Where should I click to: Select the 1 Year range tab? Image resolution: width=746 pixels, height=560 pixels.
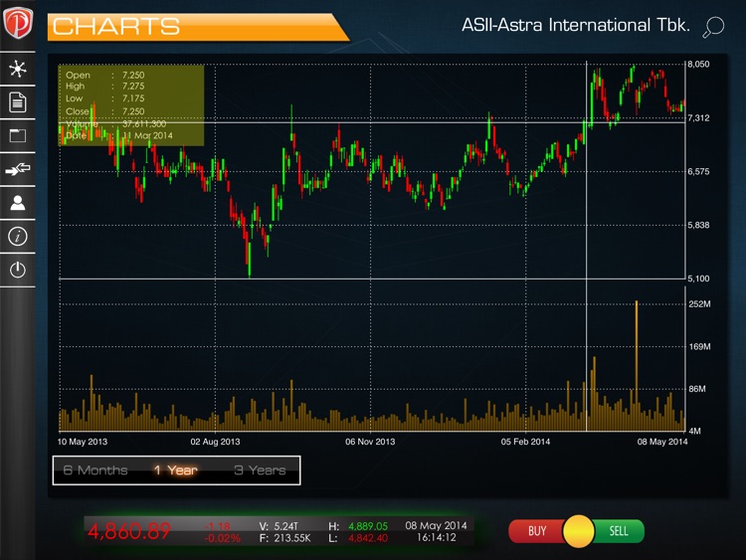click(175, 470)
